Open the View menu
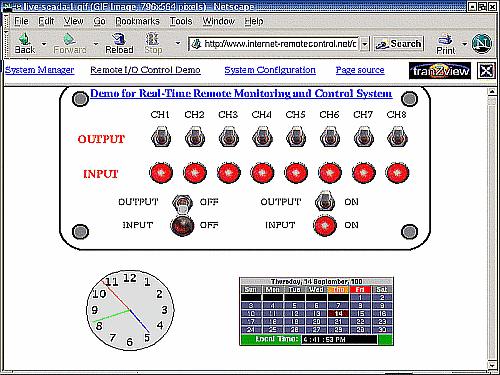The width and height of the screenshot is (500, 375). (73, 21)
